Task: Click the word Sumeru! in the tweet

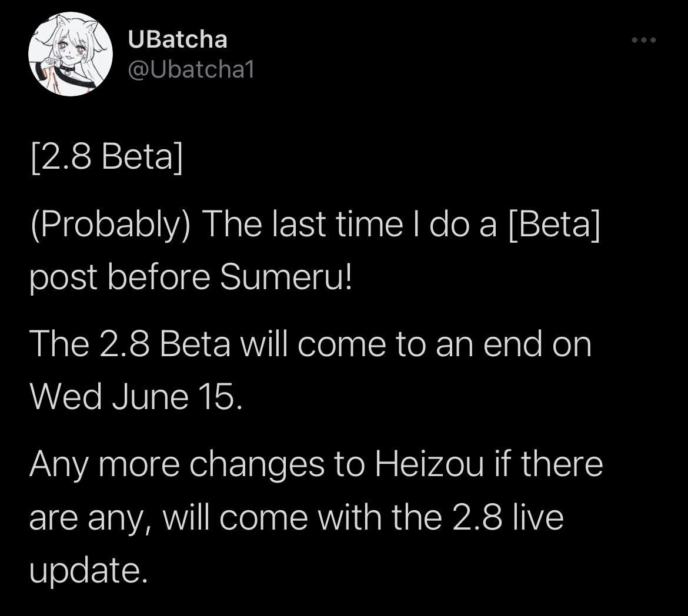Action: (286, 277)
